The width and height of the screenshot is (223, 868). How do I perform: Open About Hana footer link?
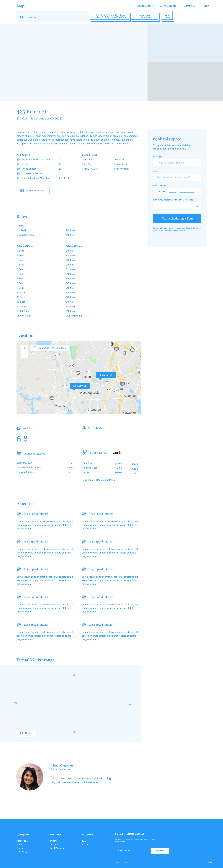[x=22, y=841]
